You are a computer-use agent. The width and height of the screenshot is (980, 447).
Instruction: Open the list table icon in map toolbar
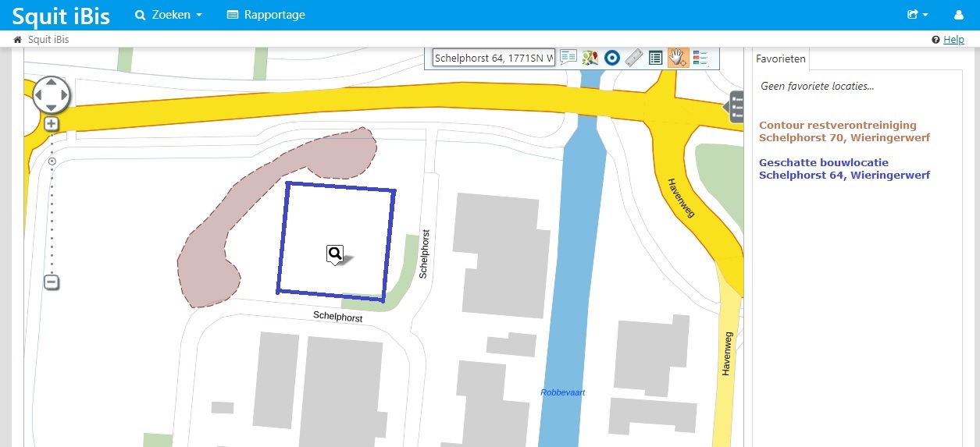[656, 58]
